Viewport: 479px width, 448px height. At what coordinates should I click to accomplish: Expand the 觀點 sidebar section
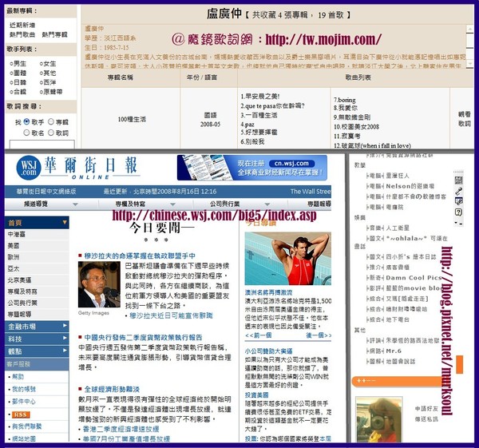pos(37,351)
